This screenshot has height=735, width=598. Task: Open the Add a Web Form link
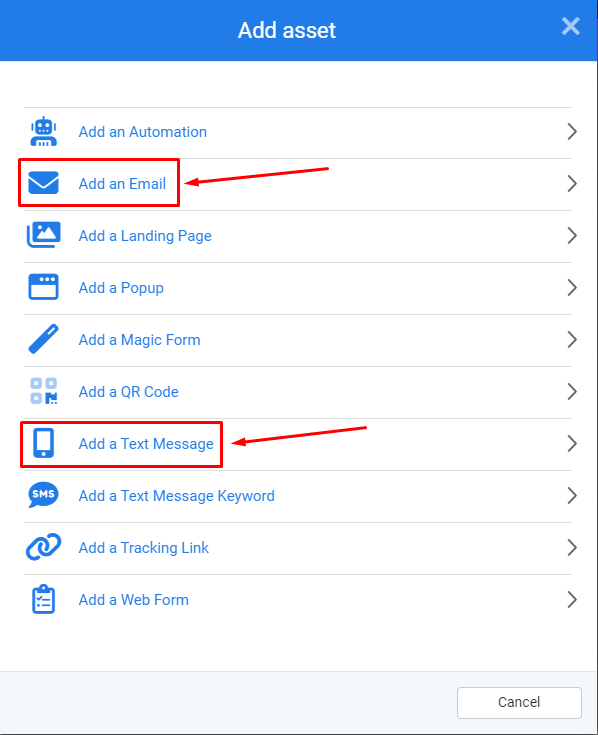pyautogui.click(x=134, y=600)
